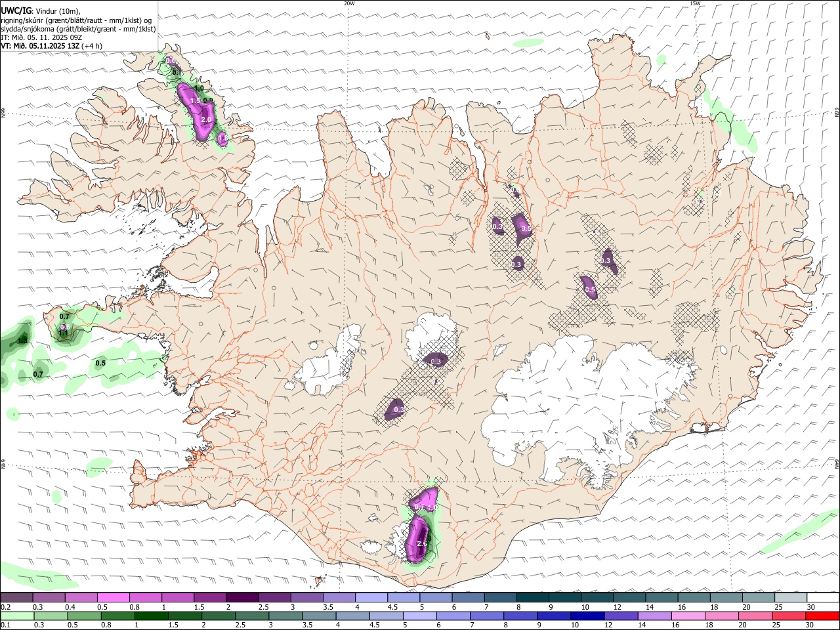This screenshot has width=840, height=630.
Task: Pick the violet rain swatch starting at 12
Action: (621, 616)
